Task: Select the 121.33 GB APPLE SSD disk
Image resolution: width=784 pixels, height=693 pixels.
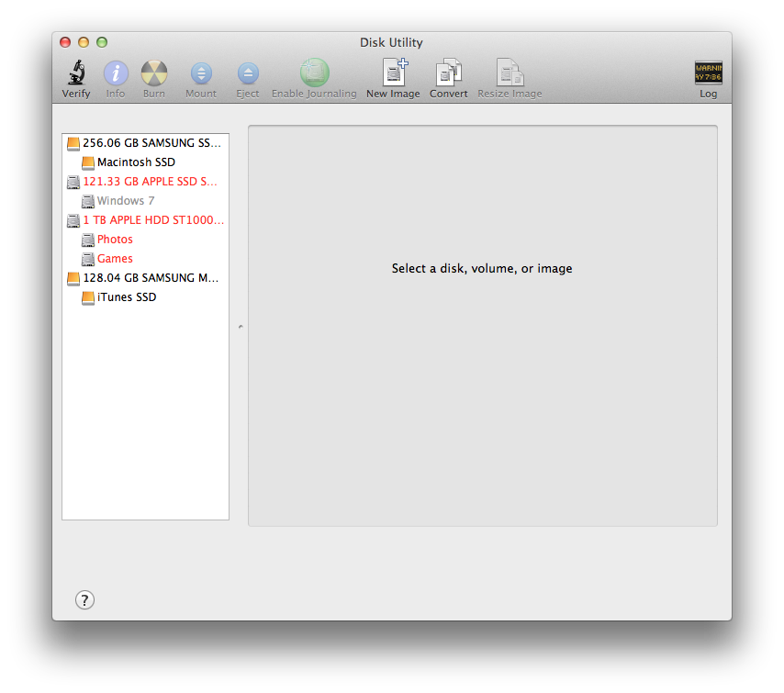Action: [x=145, y=182]
